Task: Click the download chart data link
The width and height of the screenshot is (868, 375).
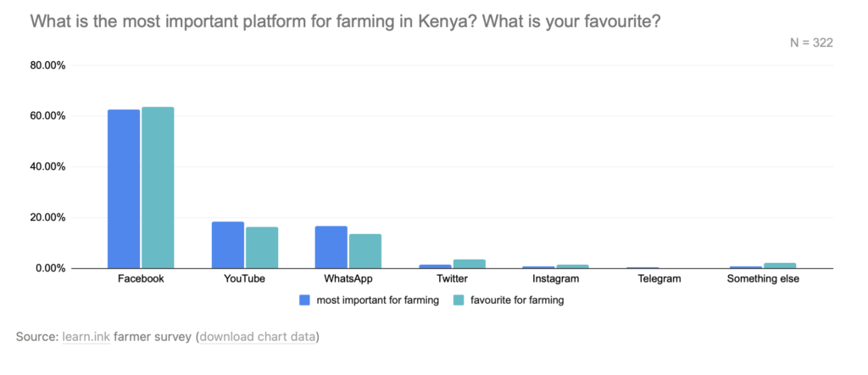Action: [258, 337]
